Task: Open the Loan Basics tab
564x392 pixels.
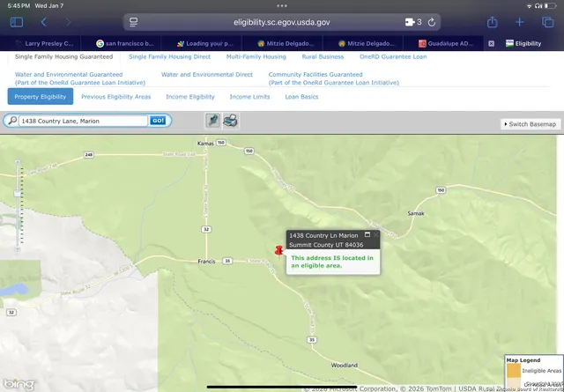Action: [301, 97]
